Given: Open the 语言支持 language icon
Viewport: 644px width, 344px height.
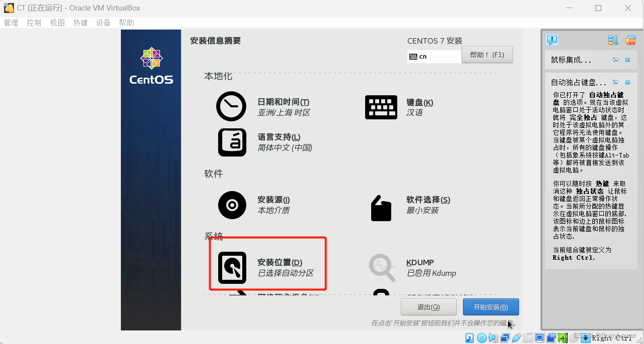Looking at the screenshot, I should tap(232, 142).
